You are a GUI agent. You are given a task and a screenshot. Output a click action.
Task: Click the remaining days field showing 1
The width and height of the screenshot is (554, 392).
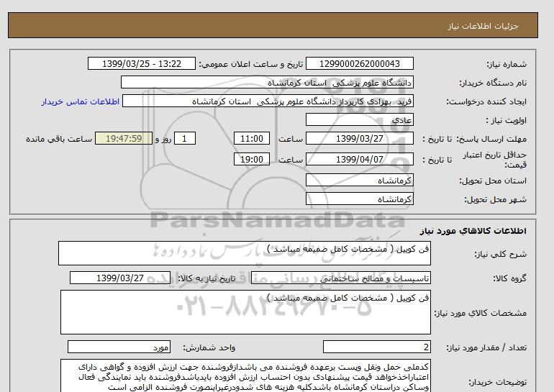184,138
